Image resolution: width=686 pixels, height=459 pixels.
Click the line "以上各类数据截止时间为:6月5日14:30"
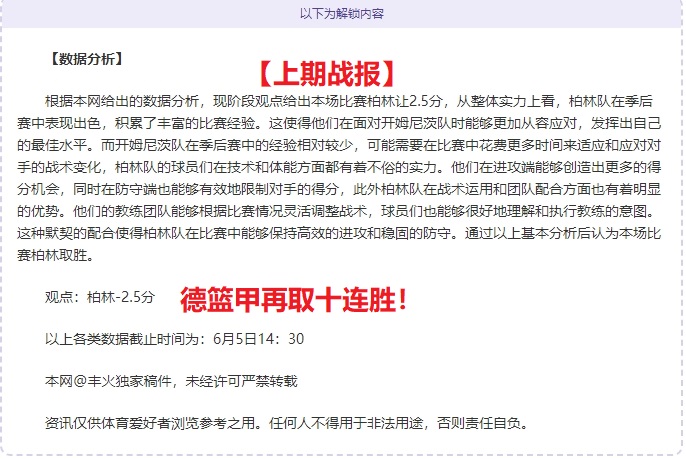[174, 339]
